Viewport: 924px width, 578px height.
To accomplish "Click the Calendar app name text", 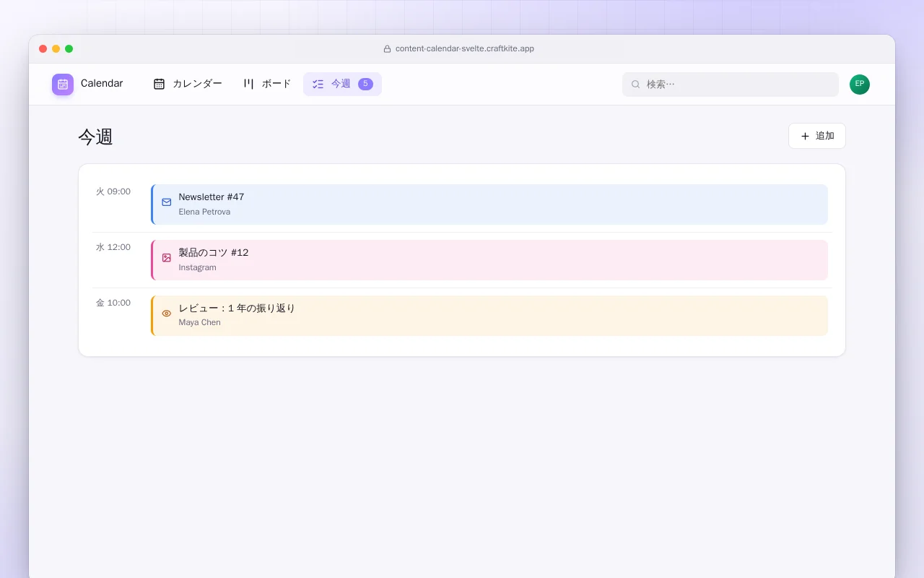I will (102, 83).
